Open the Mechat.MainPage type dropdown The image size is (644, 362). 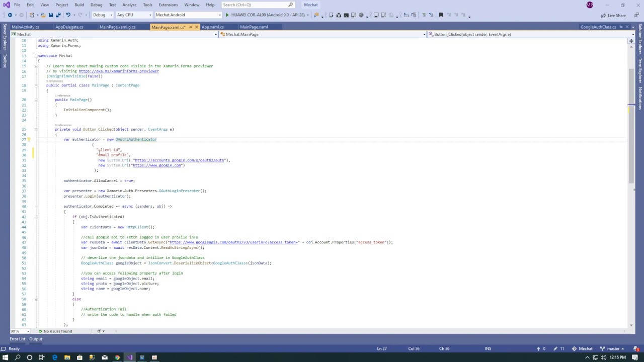coord(322,34)
